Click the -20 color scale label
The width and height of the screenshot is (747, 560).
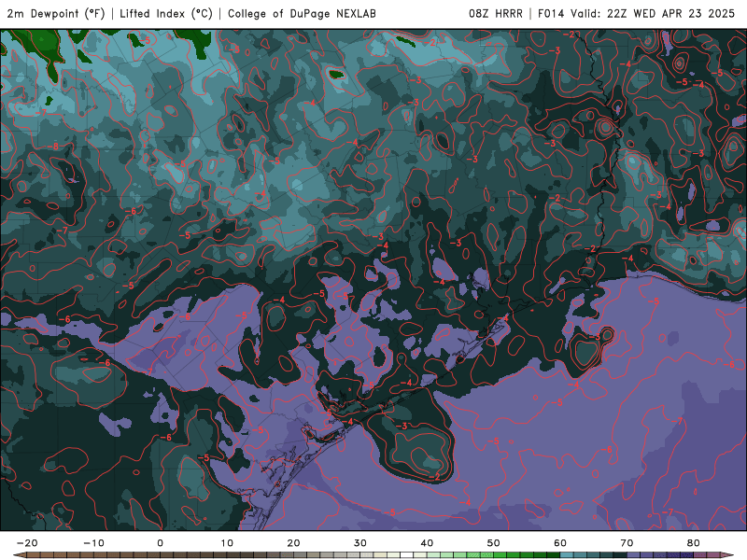27,543
